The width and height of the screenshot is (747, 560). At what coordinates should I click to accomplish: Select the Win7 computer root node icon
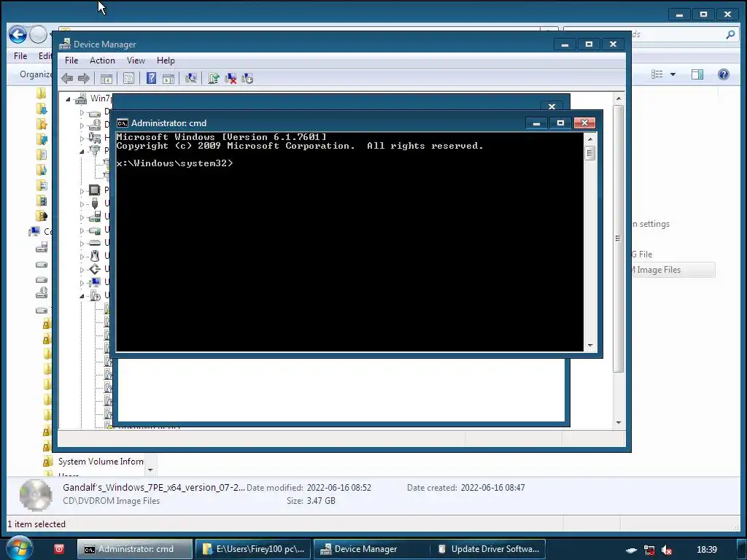pyautogui.click(x=81, y=99)
